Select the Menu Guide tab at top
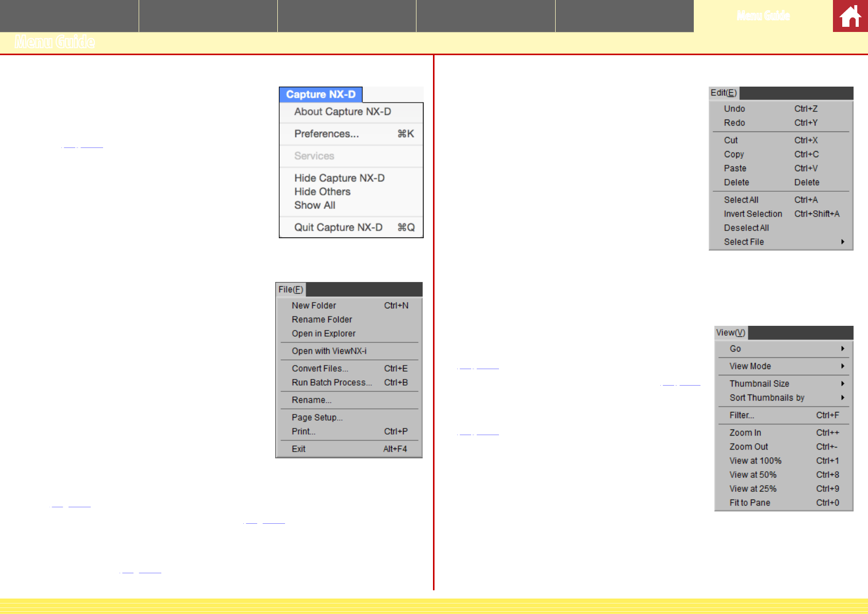 point(763,16)
